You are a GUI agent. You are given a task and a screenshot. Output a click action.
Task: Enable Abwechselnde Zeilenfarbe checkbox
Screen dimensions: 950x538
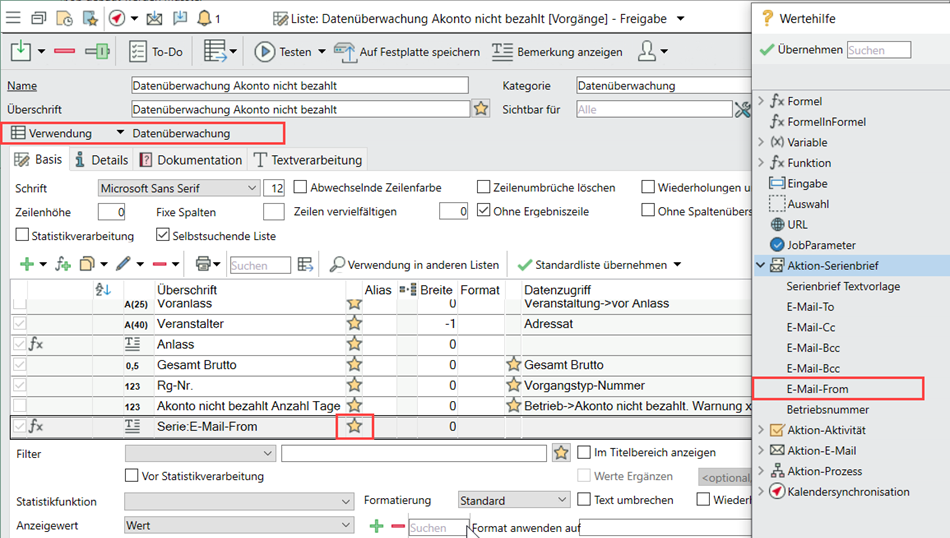click(x=301, y=187)
